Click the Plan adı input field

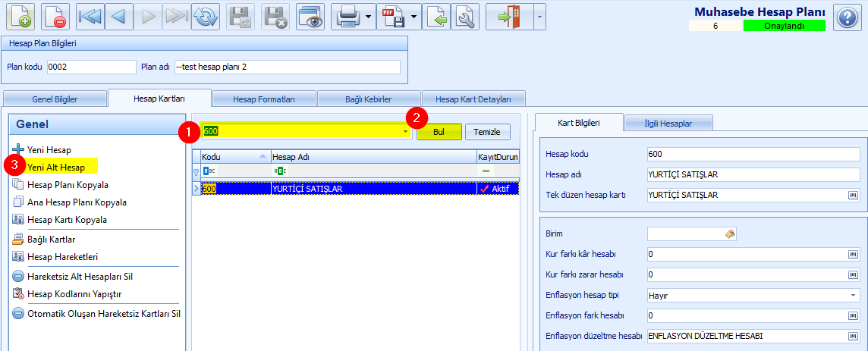[288, 67]
